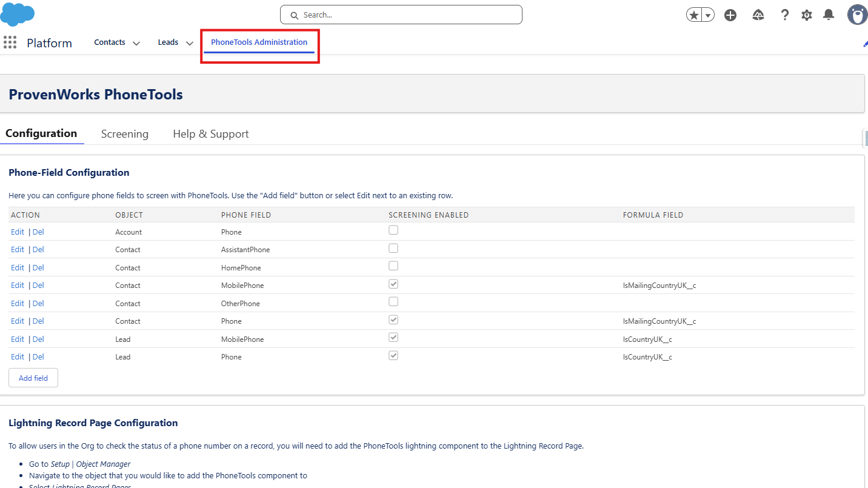Open the Trailhead guidance icon

(758, 15)
